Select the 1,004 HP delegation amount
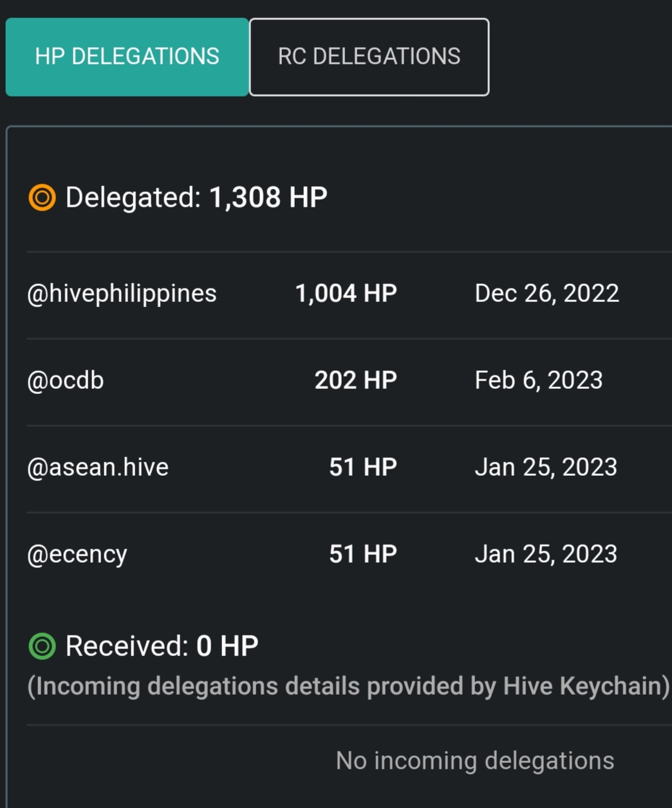672x808 pixels. 346,294
